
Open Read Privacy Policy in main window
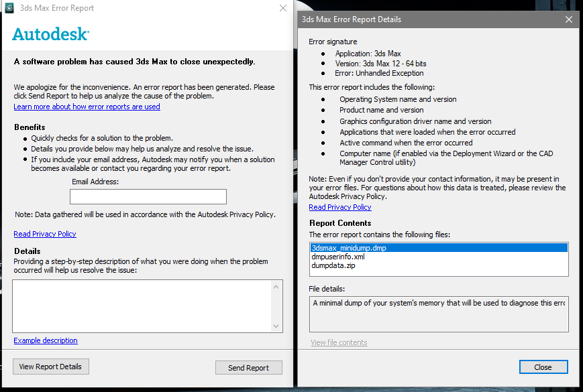tap(44, 233)
